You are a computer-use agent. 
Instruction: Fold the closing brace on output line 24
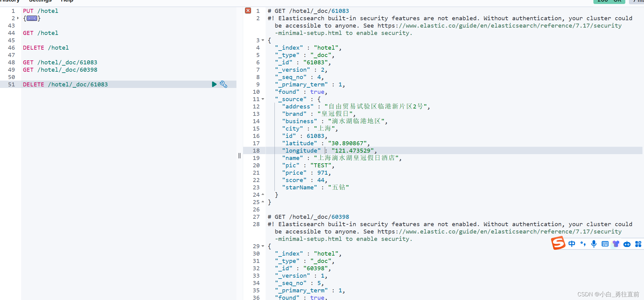click(x=263, y=195)
